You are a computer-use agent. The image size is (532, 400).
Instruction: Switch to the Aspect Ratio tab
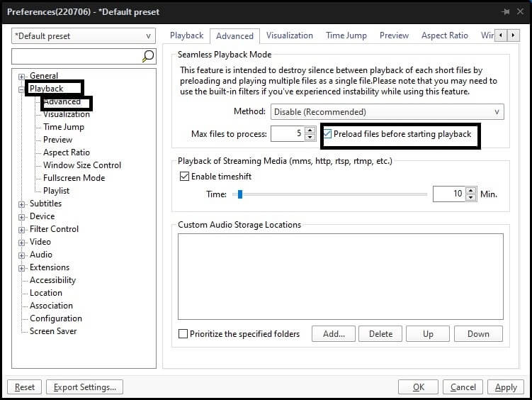pyautogui.click(x=444, y=35)
